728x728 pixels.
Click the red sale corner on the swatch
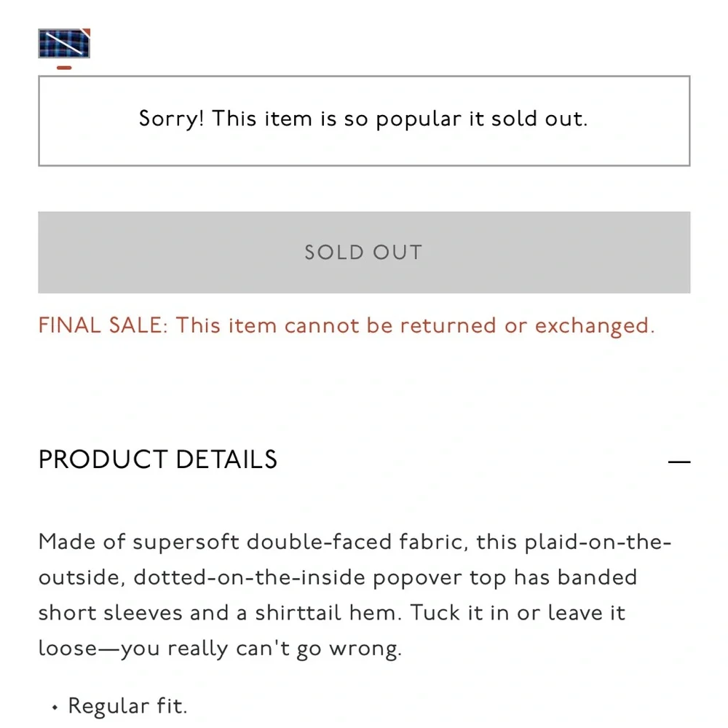coord(87,31)
